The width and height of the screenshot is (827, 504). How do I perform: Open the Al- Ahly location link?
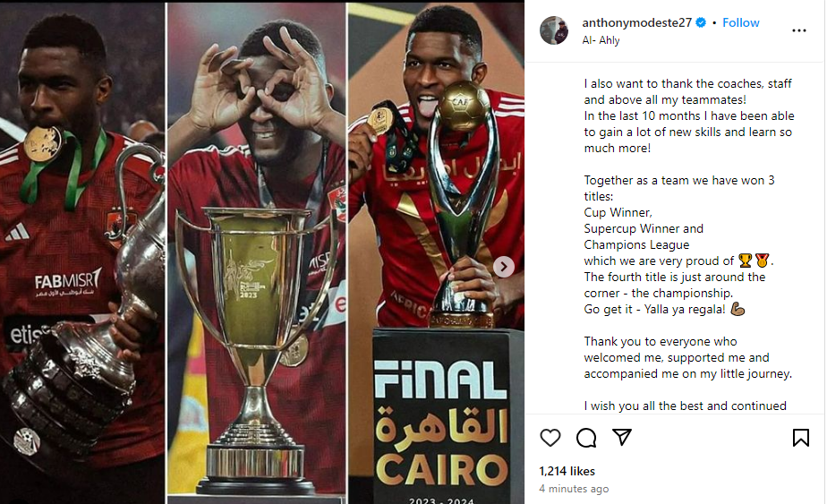(x=601, y=40)
